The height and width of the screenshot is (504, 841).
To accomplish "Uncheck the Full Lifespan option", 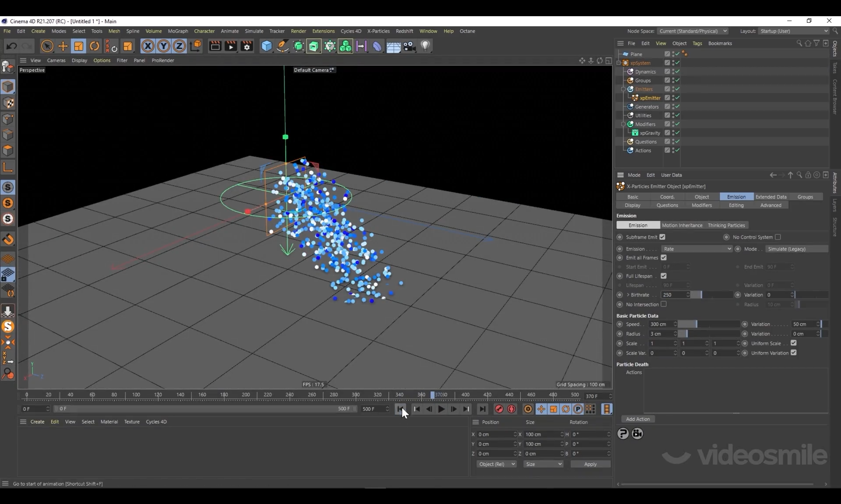I will (664, 276).
